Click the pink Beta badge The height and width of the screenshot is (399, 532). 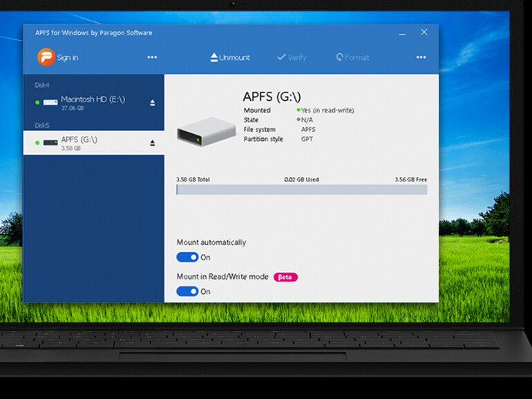pos(285,278)
